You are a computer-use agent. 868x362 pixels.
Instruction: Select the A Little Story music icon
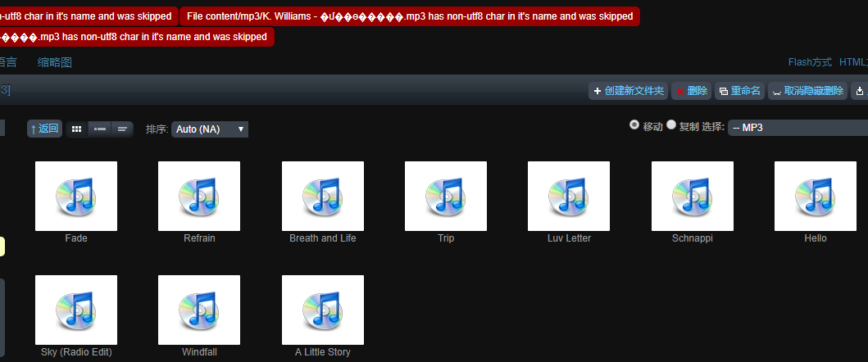pyautogui.click(x=323, y=310)
